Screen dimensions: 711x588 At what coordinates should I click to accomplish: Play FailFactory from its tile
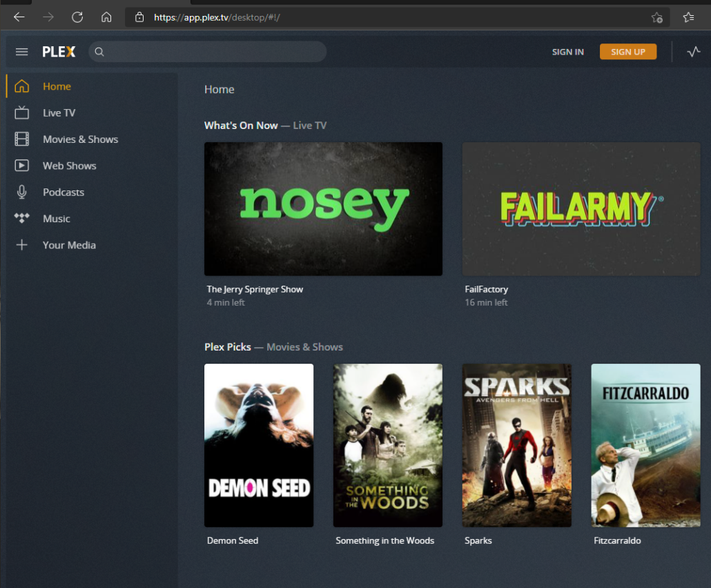581,208
